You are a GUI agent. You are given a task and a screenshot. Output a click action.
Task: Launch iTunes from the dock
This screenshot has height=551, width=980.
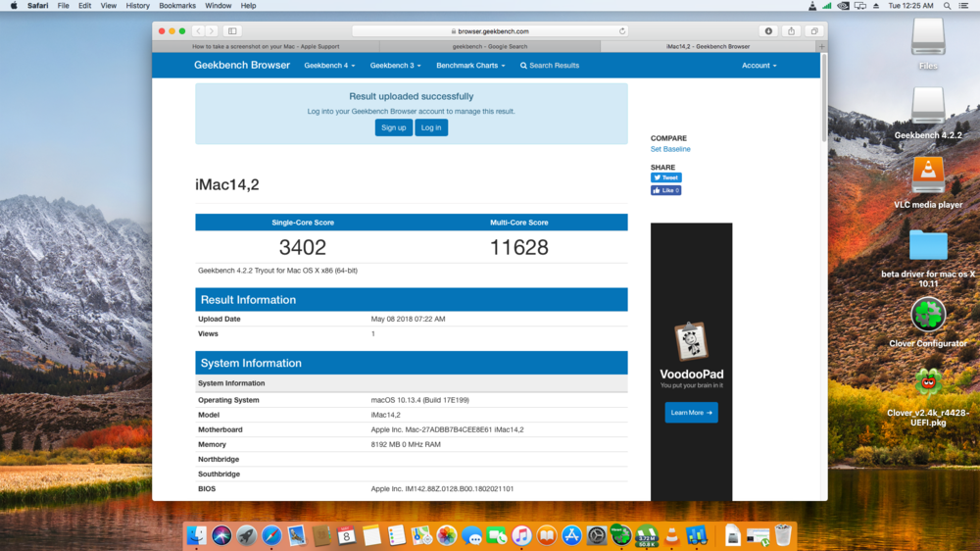(521, 535)
